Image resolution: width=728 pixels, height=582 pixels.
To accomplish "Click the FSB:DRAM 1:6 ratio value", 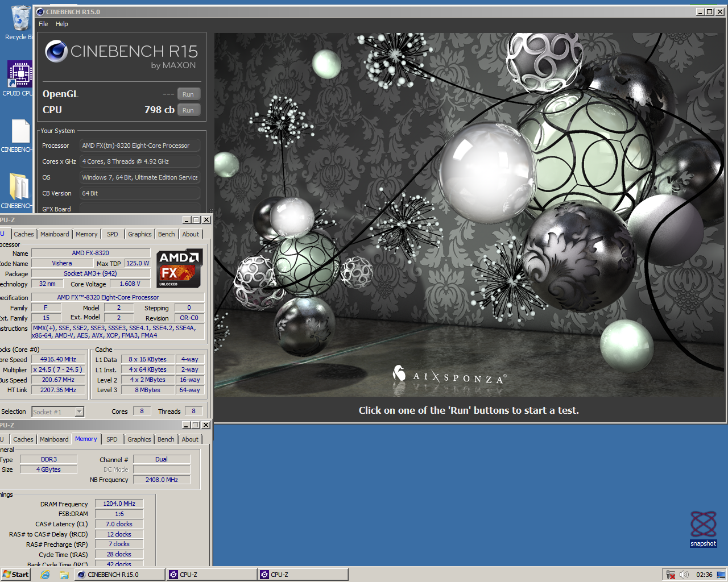I will pyautogui.click(x=119, y=514).
